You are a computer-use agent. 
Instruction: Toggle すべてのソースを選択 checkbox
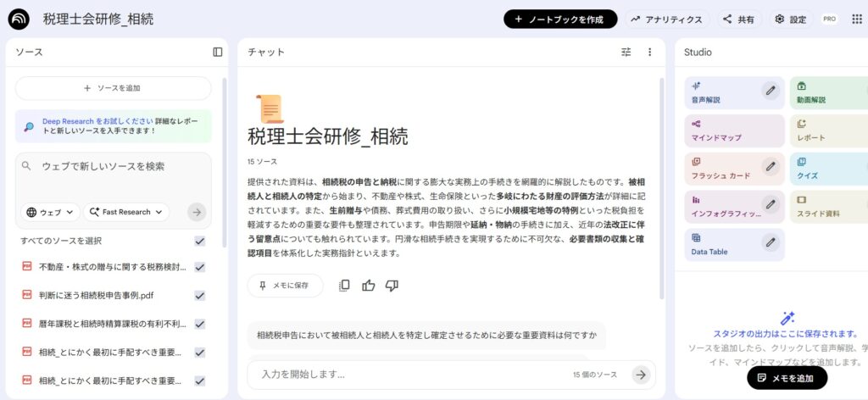point(200,242)
